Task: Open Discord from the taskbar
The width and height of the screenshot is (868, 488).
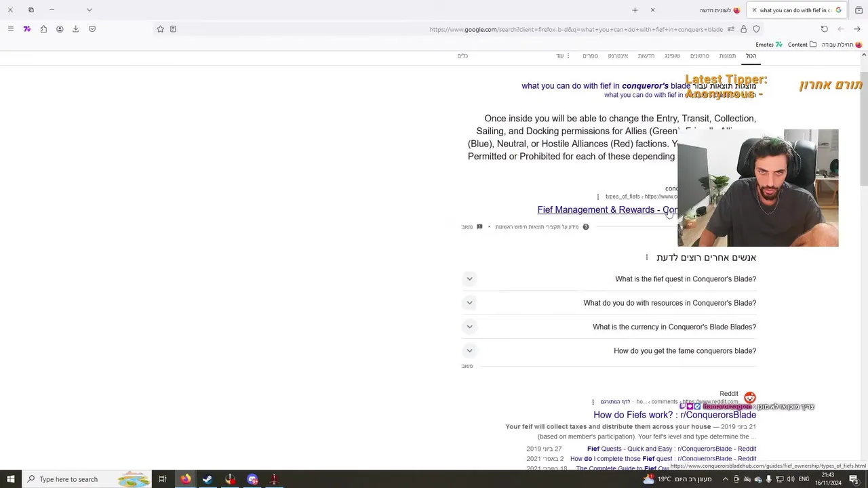Action: coord(252,479)
